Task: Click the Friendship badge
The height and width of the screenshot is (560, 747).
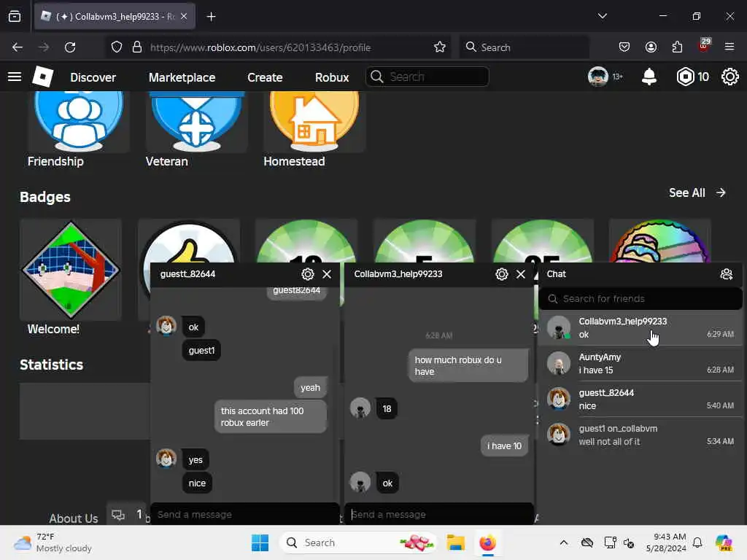Action: (78, 120)
